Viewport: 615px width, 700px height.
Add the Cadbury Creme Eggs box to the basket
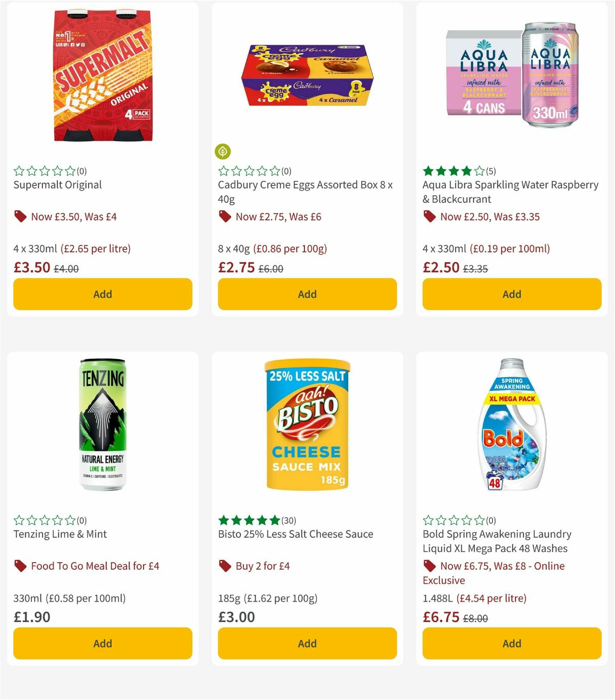click(x=306, y=294)
